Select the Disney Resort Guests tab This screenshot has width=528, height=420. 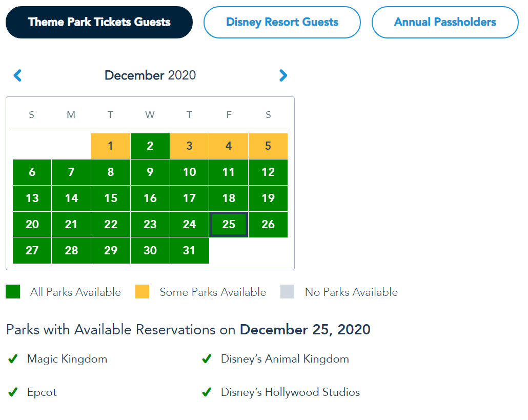click(282, 22)
